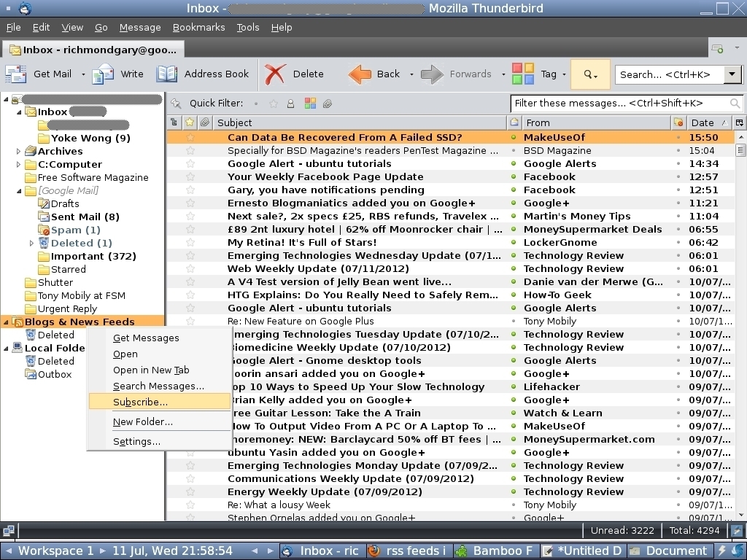The height and width of the screenshot is (560, 747).
Task: Star the 'Can Data Be Recovered' message
Action: tap(190, 138)
